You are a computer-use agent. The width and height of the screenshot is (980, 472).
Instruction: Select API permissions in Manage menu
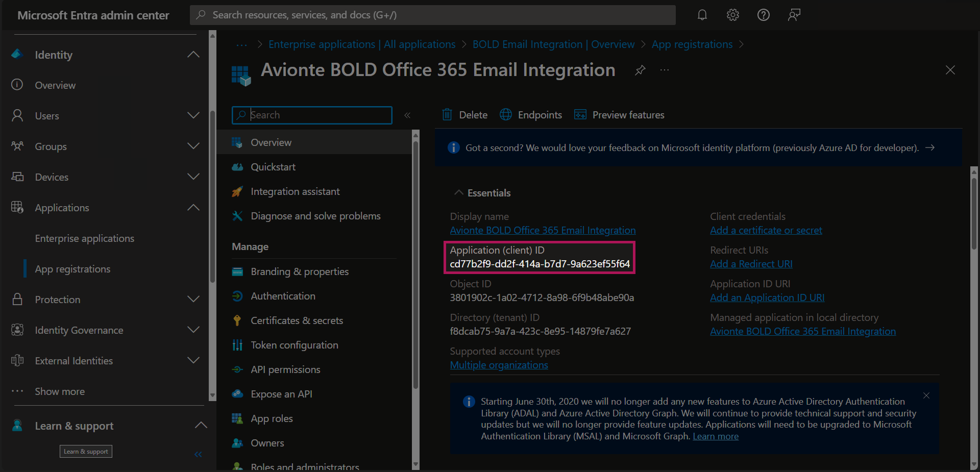pyautogui.click(x=285, y=369)
